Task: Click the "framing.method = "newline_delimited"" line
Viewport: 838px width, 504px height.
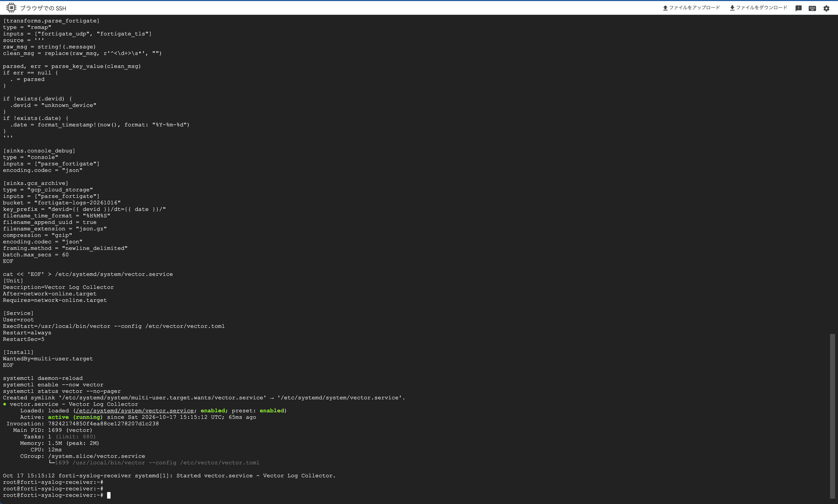Action: (x=65, y=248)
